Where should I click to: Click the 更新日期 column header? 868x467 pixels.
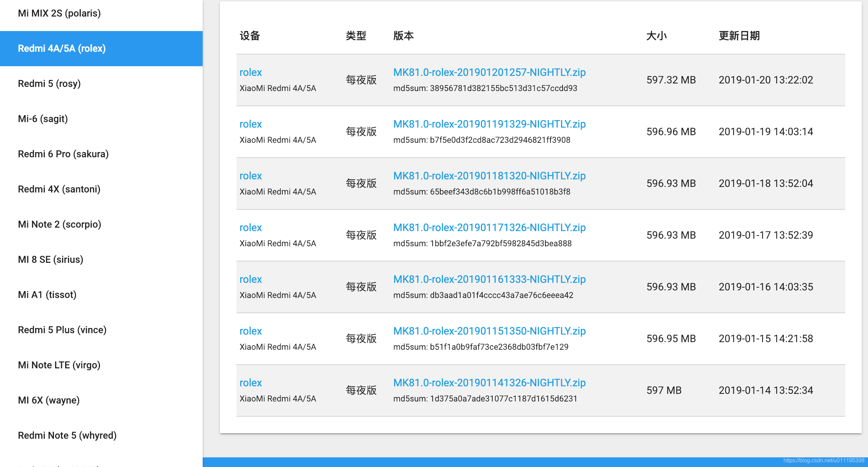[x=739, y=36]
